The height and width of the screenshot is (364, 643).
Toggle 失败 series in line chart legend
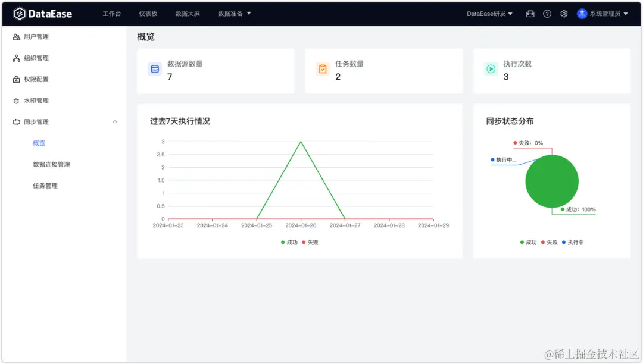pos(310,243)
